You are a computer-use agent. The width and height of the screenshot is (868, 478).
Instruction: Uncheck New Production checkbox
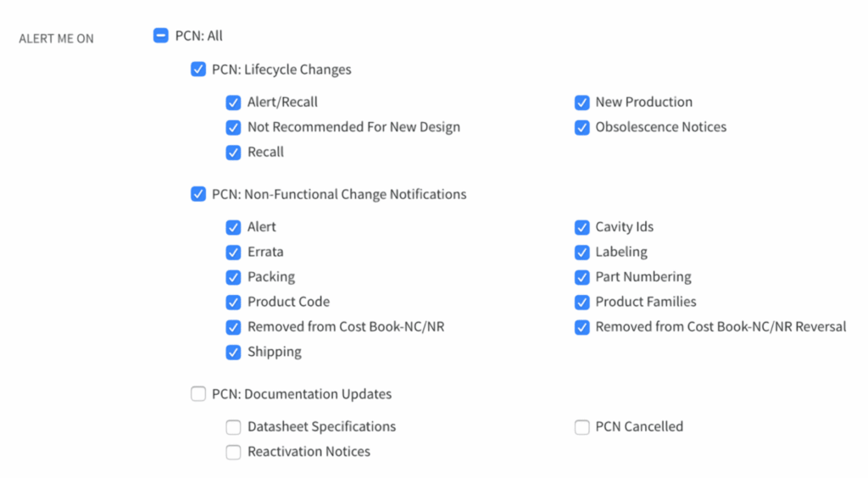(581, 103)
